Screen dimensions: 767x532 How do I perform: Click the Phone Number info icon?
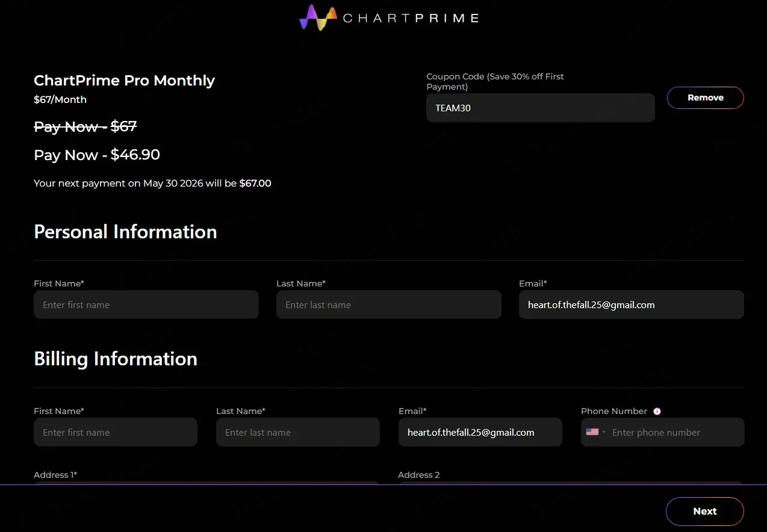(x=657, y=412)
